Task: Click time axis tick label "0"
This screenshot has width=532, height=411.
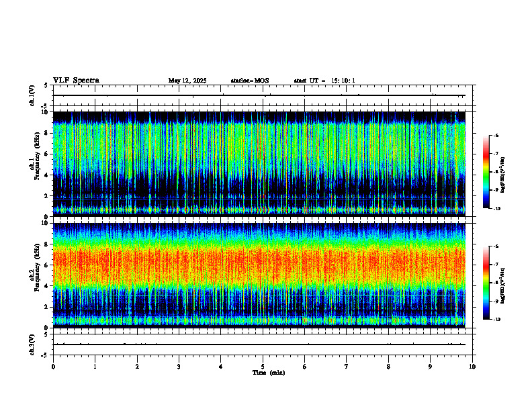Action: tap(53, 367)
